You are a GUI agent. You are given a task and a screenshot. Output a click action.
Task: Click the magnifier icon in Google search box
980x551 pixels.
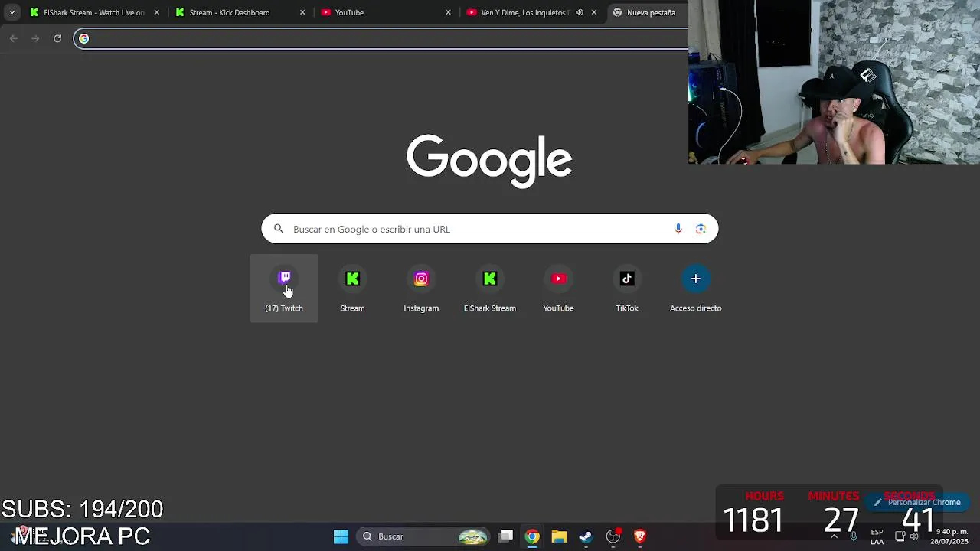click(x=279, y=229)
